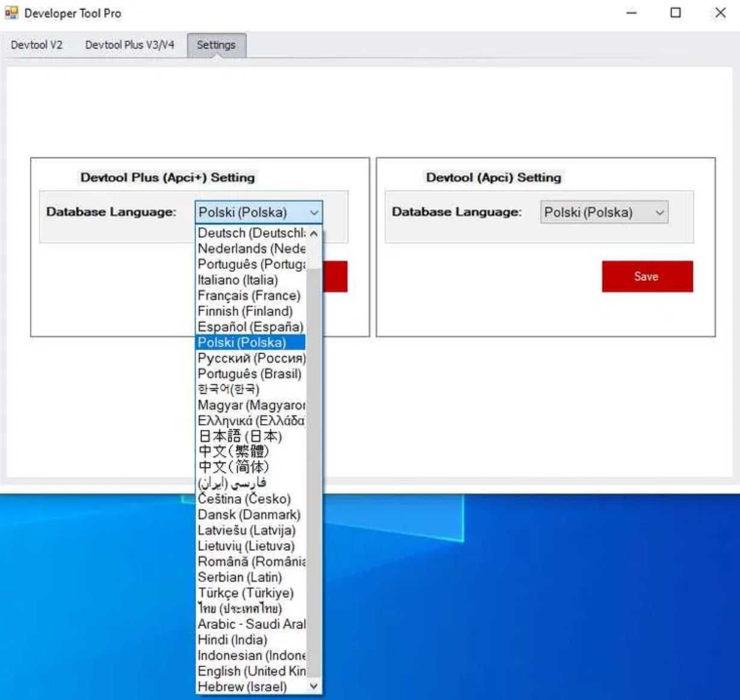Choose the Thai language entry
The height and width of the screenshot is (700, 740).
251,608
